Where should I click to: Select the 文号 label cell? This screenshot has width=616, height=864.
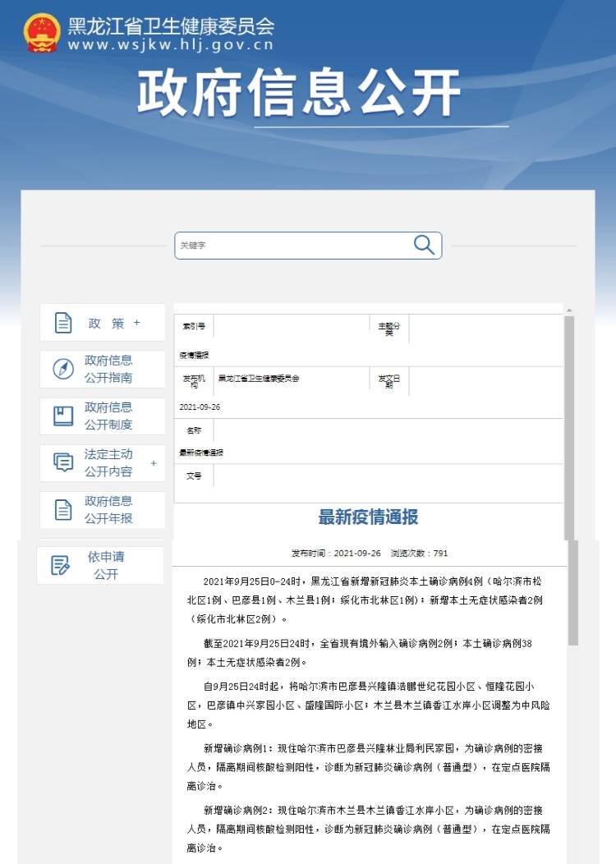tap(194, 476)
